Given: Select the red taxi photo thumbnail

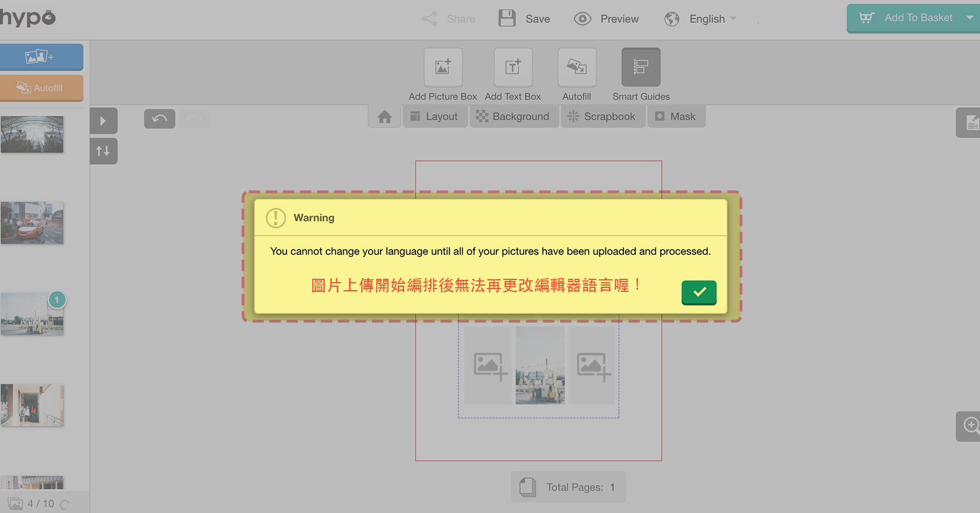Looking at the screenshot, I should click(x=32, y=223).
